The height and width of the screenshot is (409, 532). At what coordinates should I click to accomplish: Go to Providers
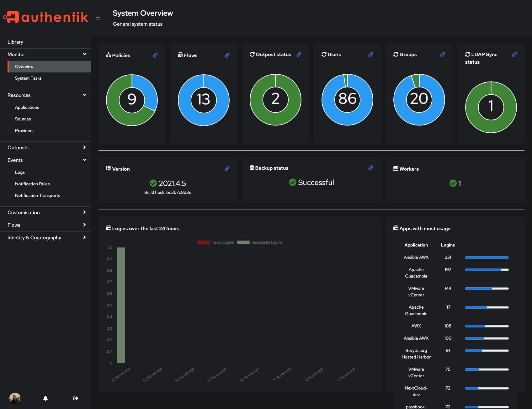click(x=49, y=130)
